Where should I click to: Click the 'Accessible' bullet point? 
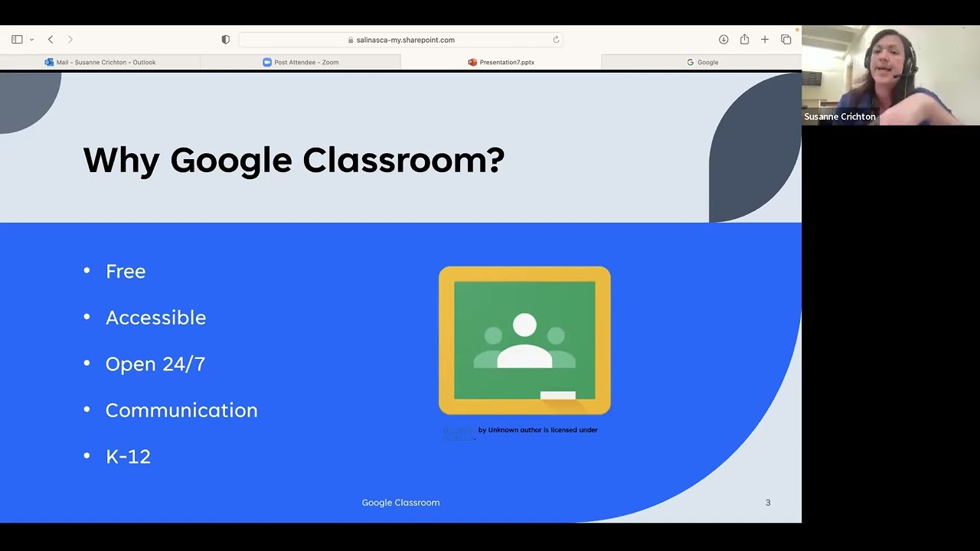pyautogui.click(x=155, y=318)
